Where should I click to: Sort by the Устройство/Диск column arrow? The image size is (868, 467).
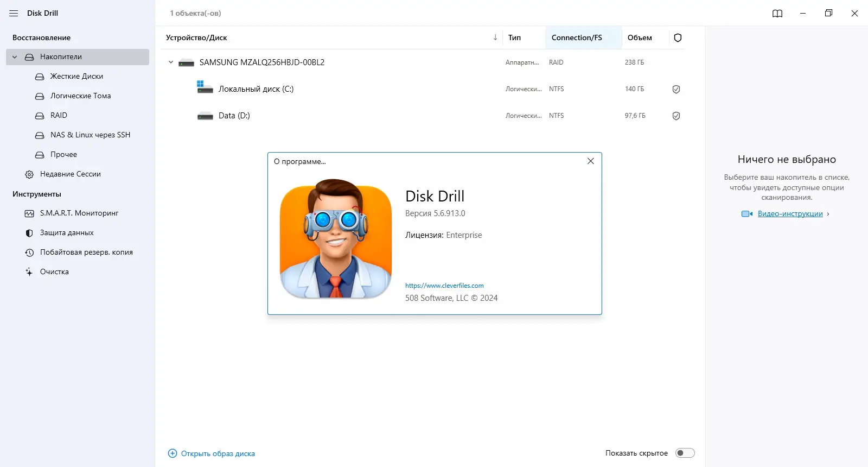495,37
